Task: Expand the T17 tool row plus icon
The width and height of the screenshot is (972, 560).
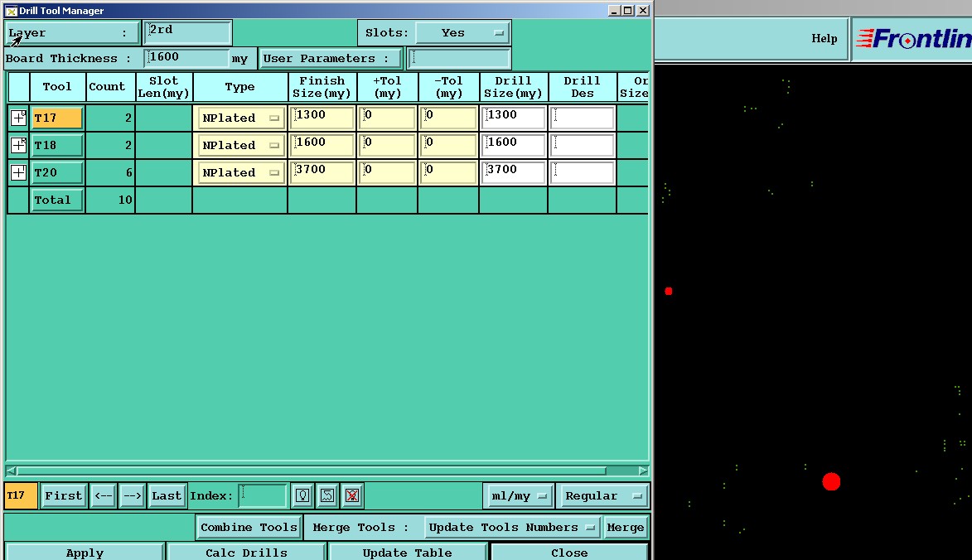Action: click(18, 118)
